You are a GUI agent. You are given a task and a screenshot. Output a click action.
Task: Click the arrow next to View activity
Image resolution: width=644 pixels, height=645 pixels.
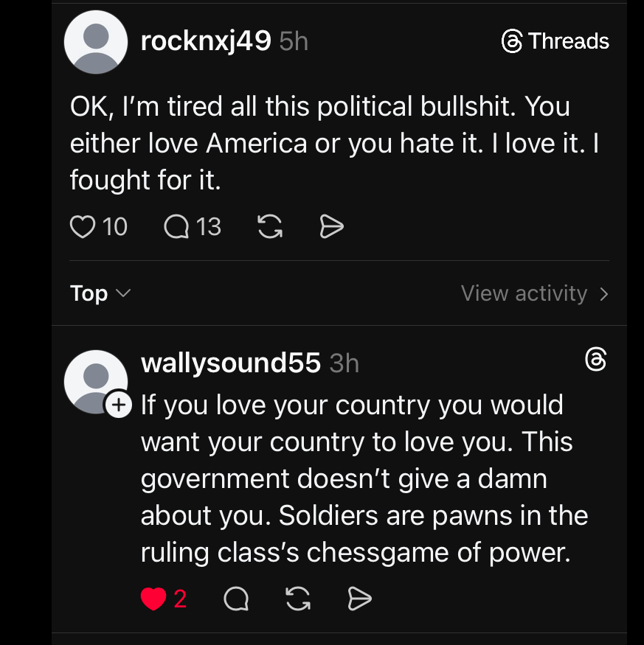pyautogui.click(x=604, y=294)
